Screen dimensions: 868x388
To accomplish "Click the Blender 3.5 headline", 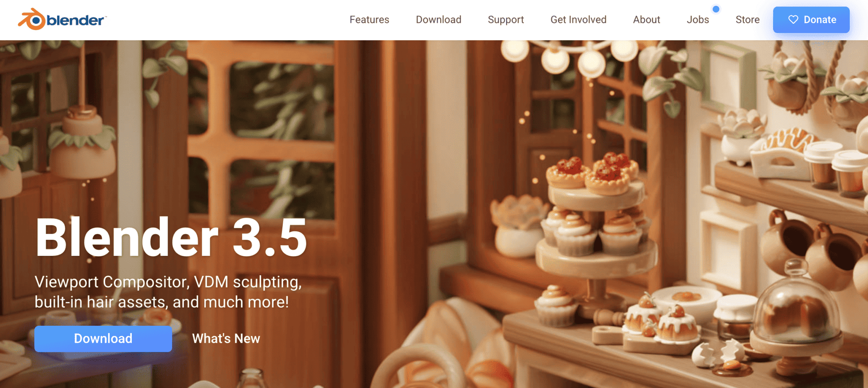I will 171,237.
